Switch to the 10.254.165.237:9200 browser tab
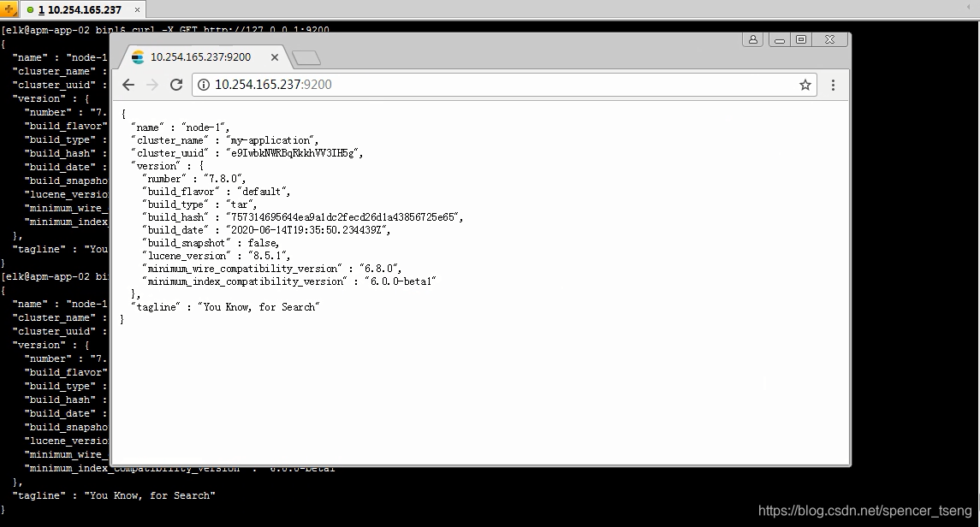Viewport: 980px width, 527px height. click(x=205, y=57)
